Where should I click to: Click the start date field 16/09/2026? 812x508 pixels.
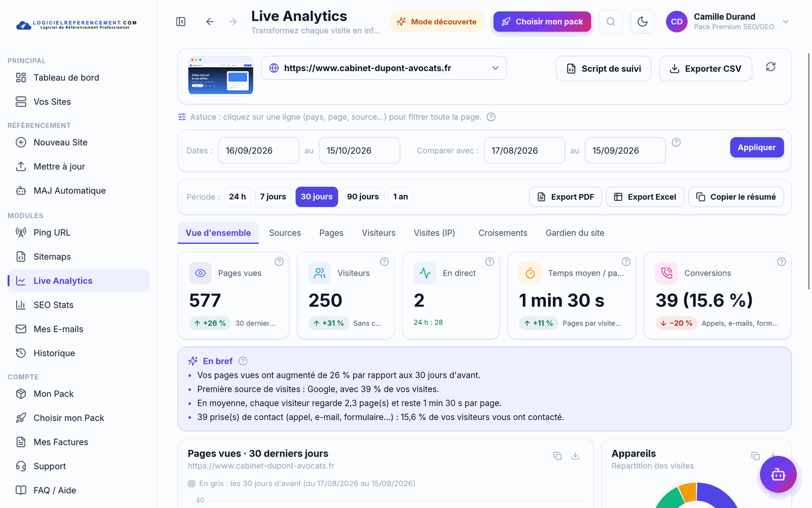259,151
